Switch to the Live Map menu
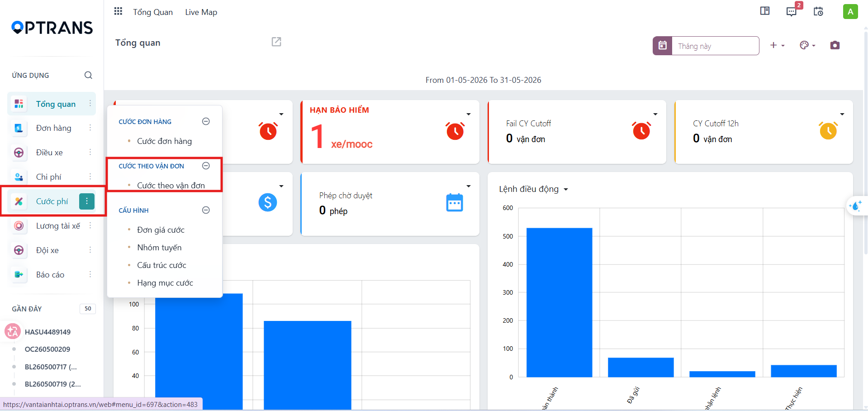868x411 pixels. point(201,12)
